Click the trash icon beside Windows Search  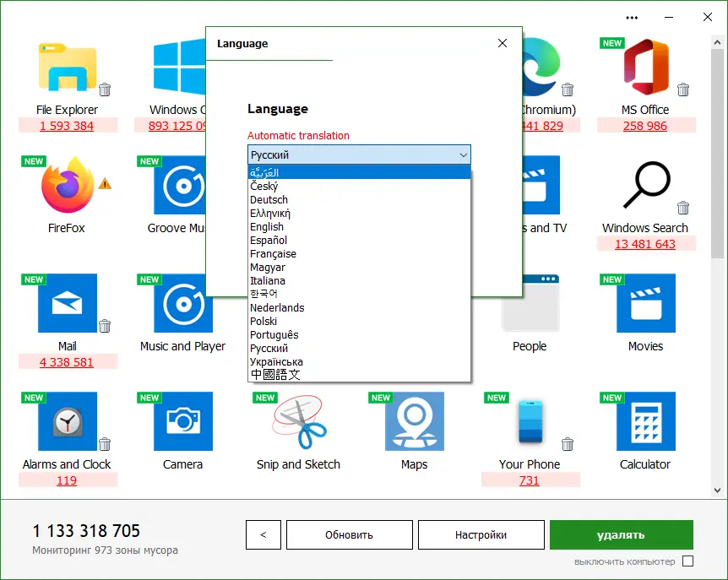click(683, 208)
